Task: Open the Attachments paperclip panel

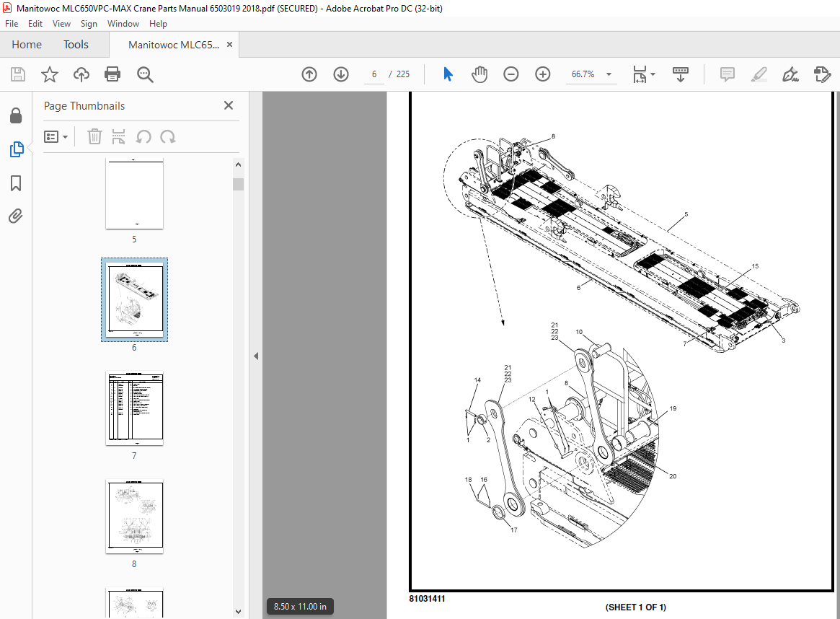Action: (16, 216)
